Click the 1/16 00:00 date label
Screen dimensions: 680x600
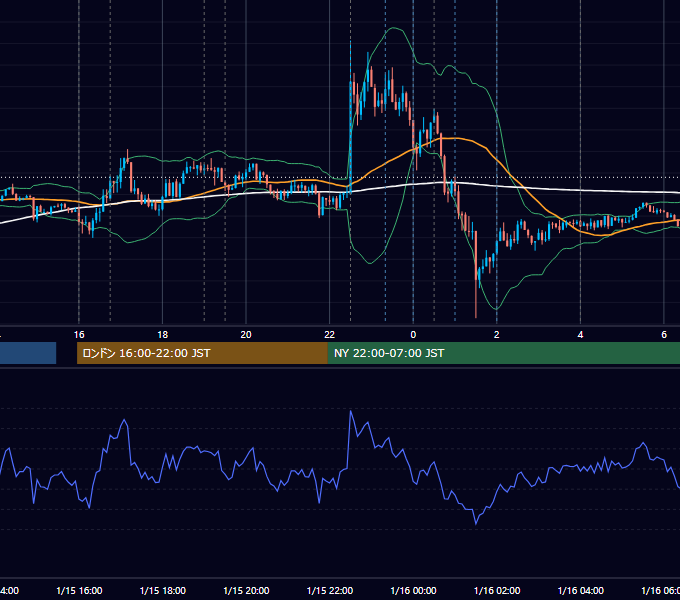(x=413, y=591)
